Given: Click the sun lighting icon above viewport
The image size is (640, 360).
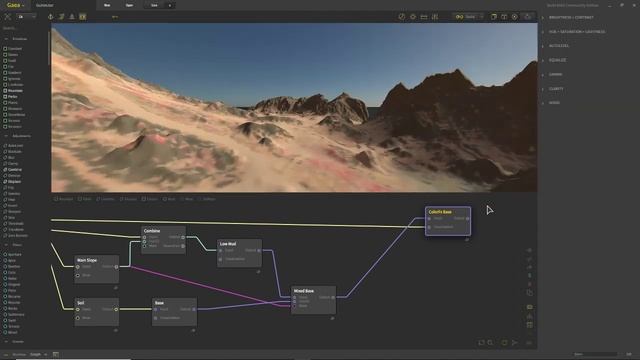Looking at the screenshot, I should point(413,17).
